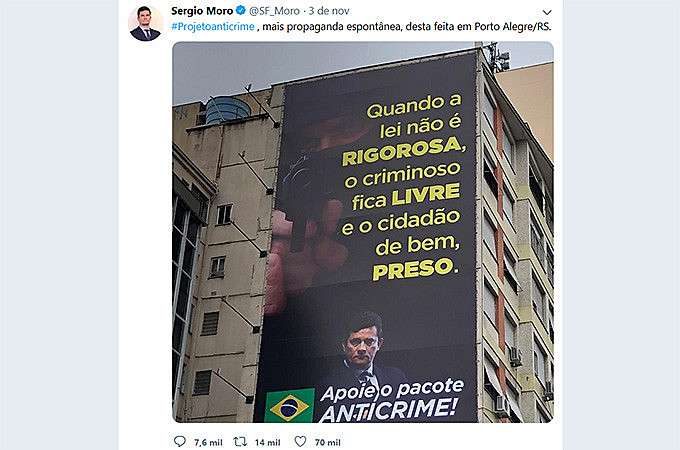Click the 3 de nov timestamp

pos(329,10)
